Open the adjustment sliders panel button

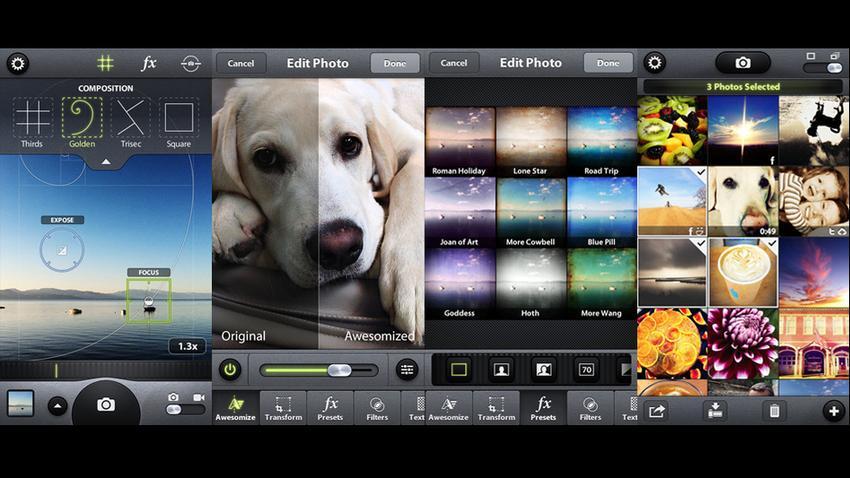pos(406,369)
